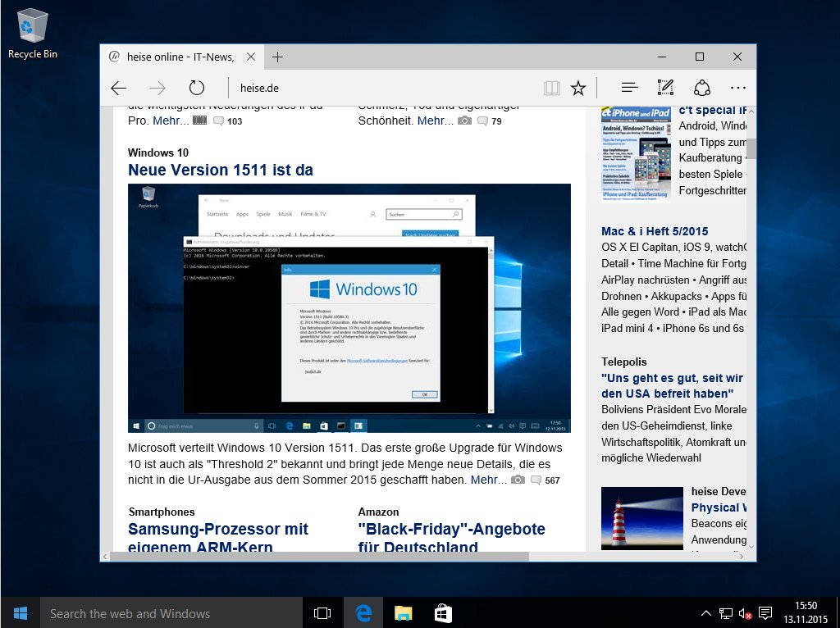Open Edge More actions menu
840x628 pixels.
click(x=738, y=89)
